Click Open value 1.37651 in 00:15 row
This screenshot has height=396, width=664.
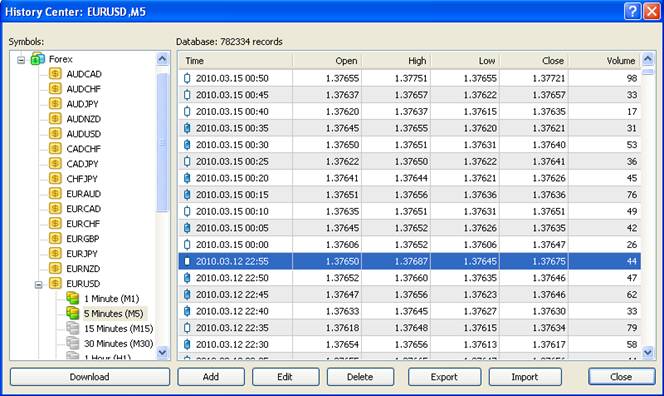[x=342, y=195]
